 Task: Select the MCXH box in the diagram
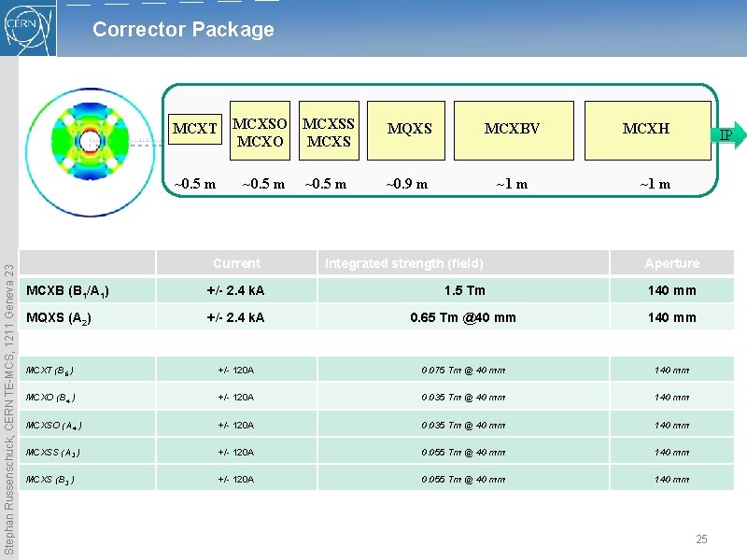click(x=647, y=131)
